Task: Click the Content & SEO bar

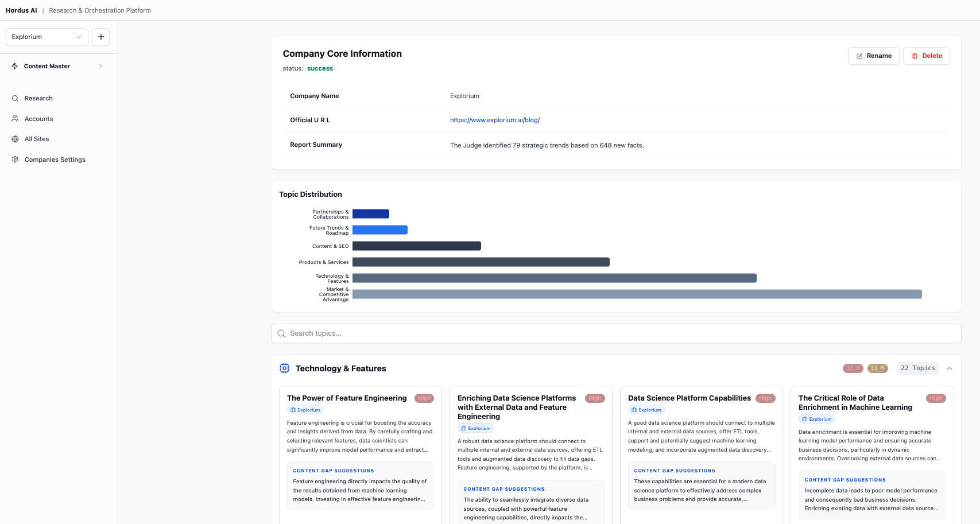Action: (417, 246)
